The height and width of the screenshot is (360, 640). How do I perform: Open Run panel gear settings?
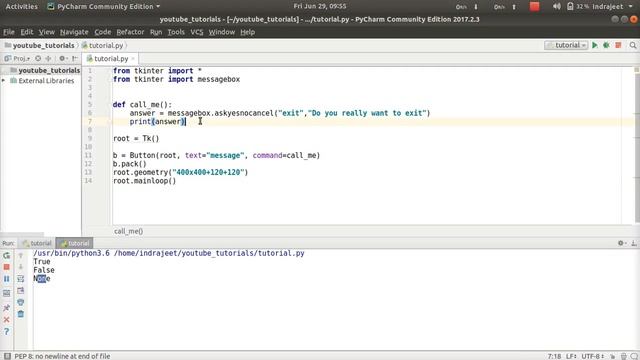[621, 243]
